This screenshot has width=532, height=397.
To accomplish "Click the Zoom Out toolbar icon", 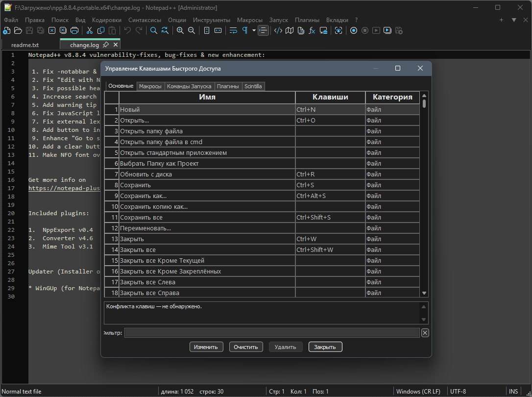I will click(x=192, y=30).
